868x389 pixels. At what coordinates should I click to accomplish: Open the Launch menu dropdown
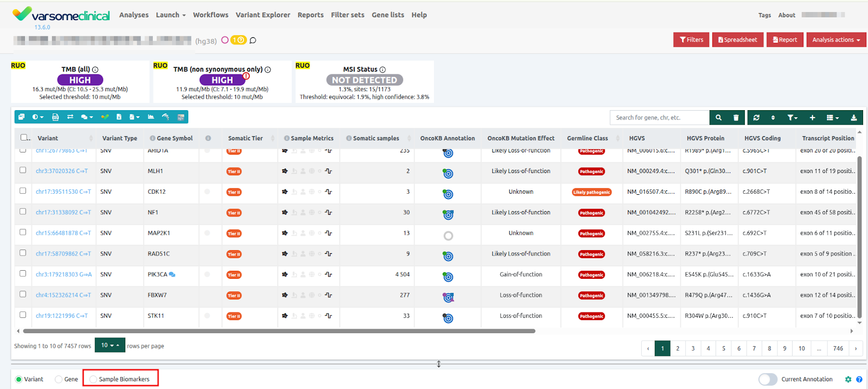[x=170, y=15]
